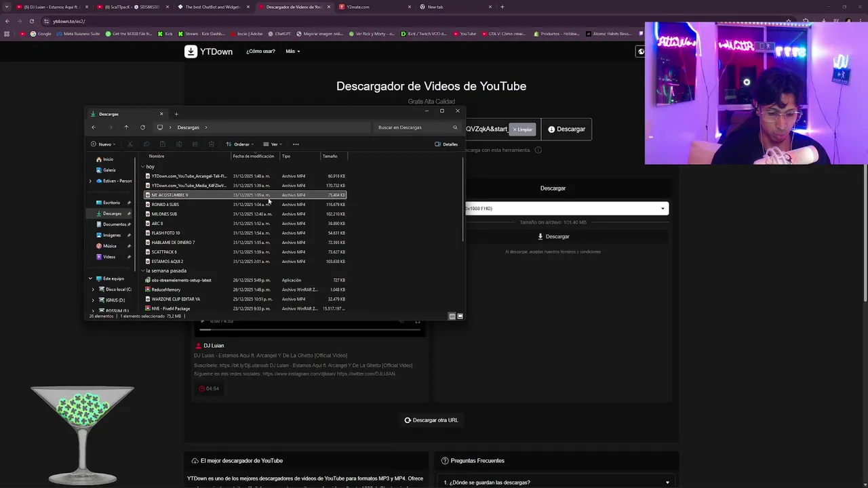Open the Más menu on YTDown
This screenshot has height=488, width=868.
pos(293,52)
